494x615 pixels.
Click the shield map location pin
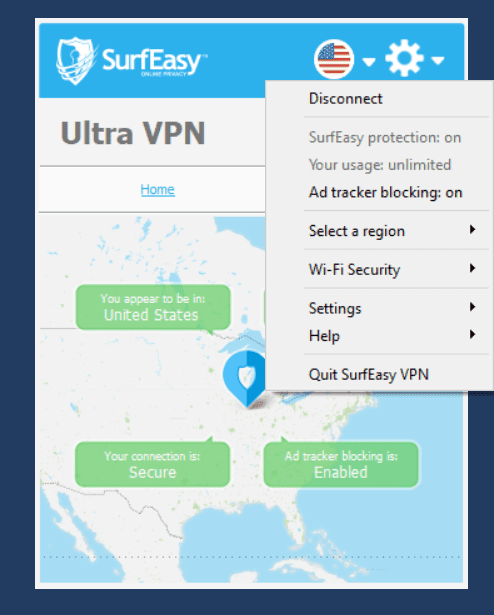tap(245, 379)
